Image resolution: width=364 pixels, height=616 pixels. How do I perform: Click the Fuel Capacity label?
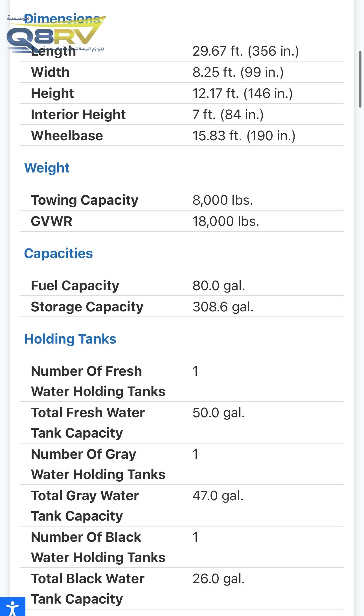75,286
